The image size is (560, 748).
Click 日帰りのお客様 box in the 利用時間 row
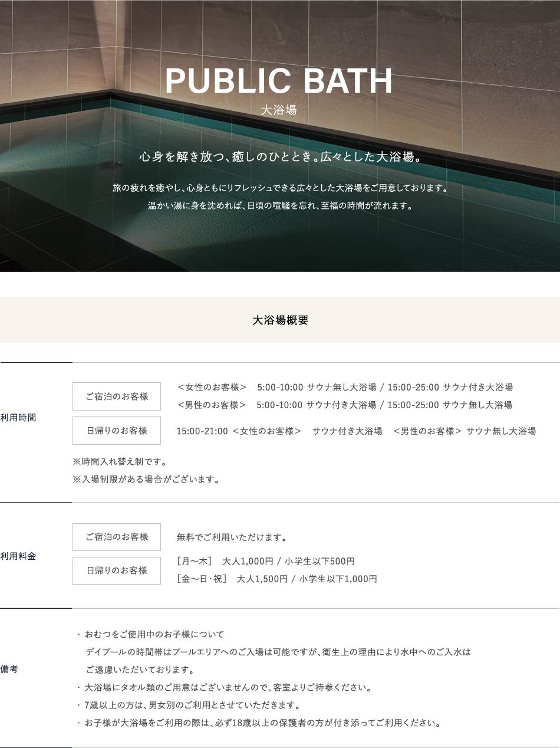(117, 431)
